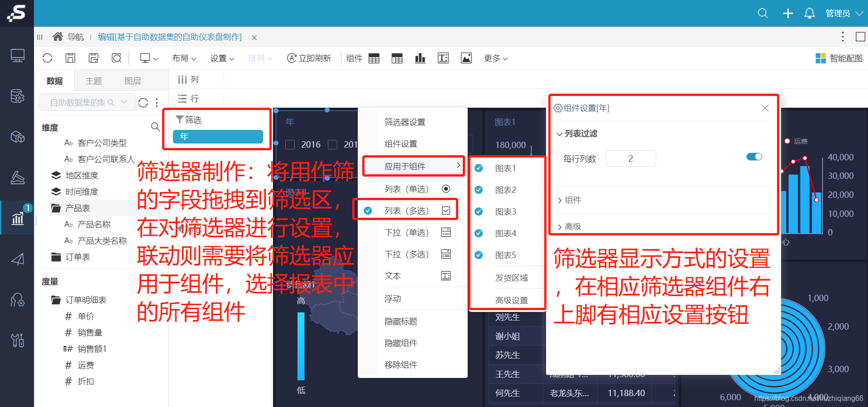This screenshot has width=868, height=407.
Task: Open data source icon in left sidebar
Action: click(17, 96)
